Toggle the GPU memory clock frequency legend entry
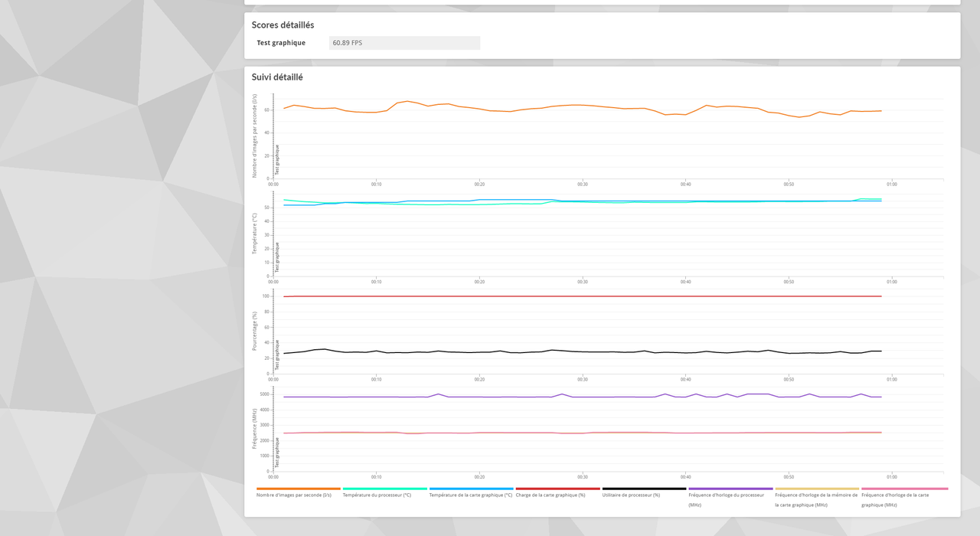Screen dimensions: 980x536 click(817, 497)
